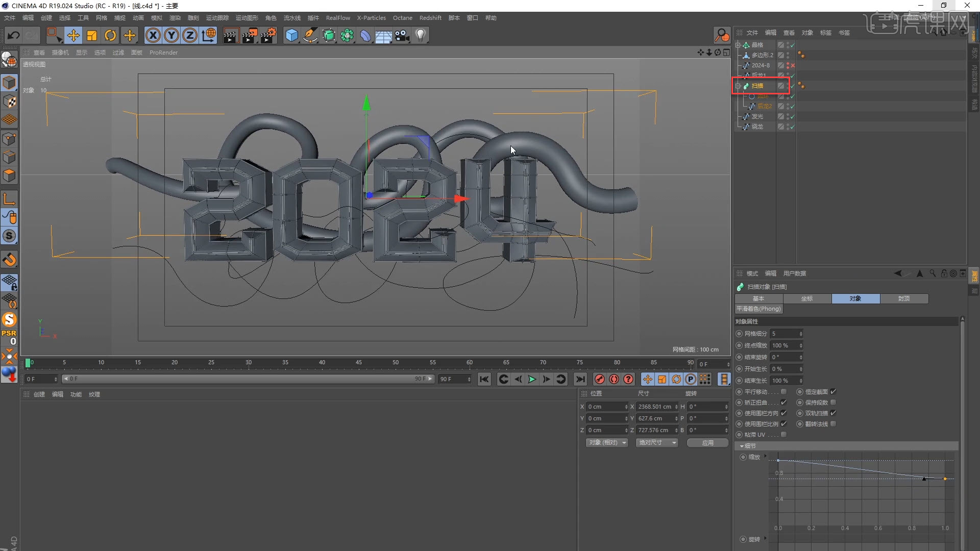This screenshot has width=980, height=551.
Task: Click play button on timeline
Action: click(x=532, y=379)
